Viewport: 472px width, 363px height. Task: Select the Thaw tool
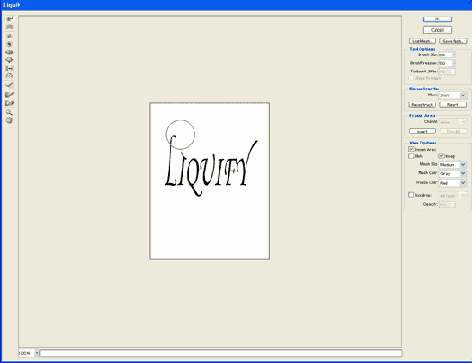(x=9, y=103)
